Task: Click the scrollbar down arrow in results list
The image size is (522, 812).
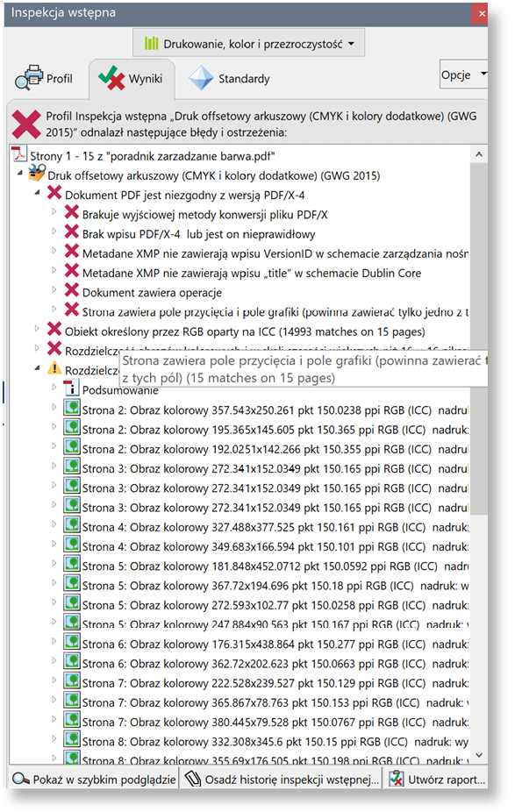Action: [x=479, y=755]
